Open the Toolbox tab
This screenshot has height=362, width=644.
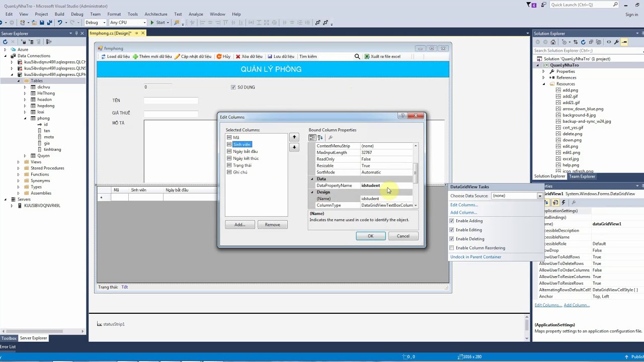(9, 338)
